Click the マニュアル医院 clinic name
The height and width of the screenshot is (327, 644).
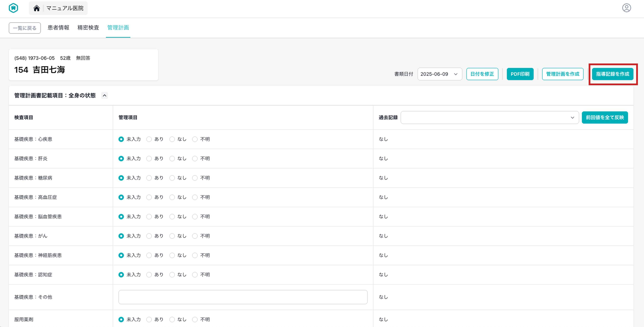(x=65, y=8)
